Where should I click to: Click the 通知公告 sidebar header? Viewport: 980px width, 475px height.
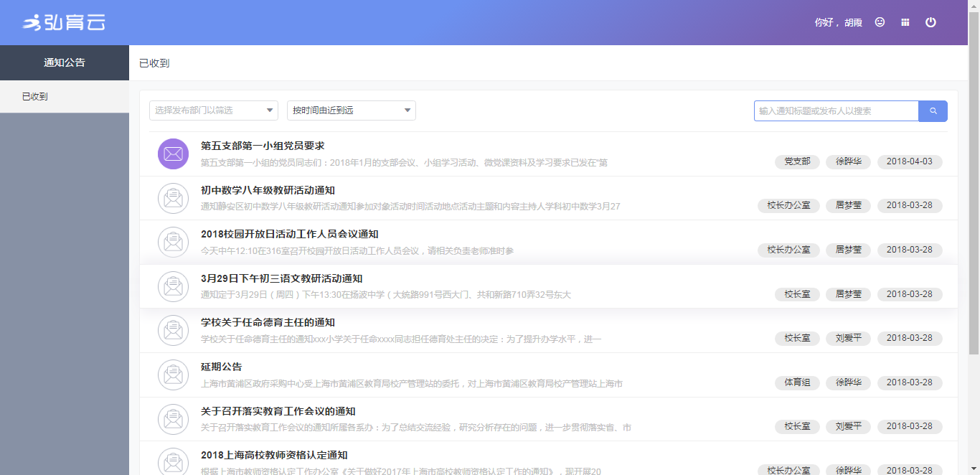coord(65,63)
